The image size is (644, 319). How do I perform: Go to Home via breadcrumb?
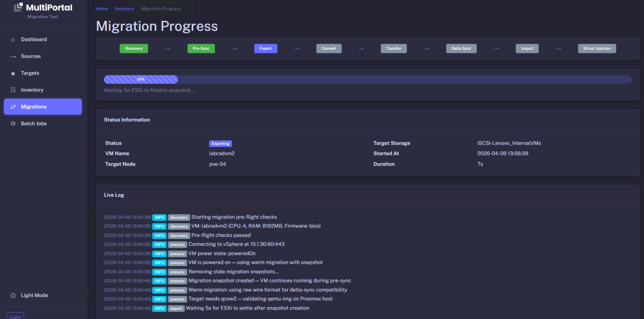102,9
